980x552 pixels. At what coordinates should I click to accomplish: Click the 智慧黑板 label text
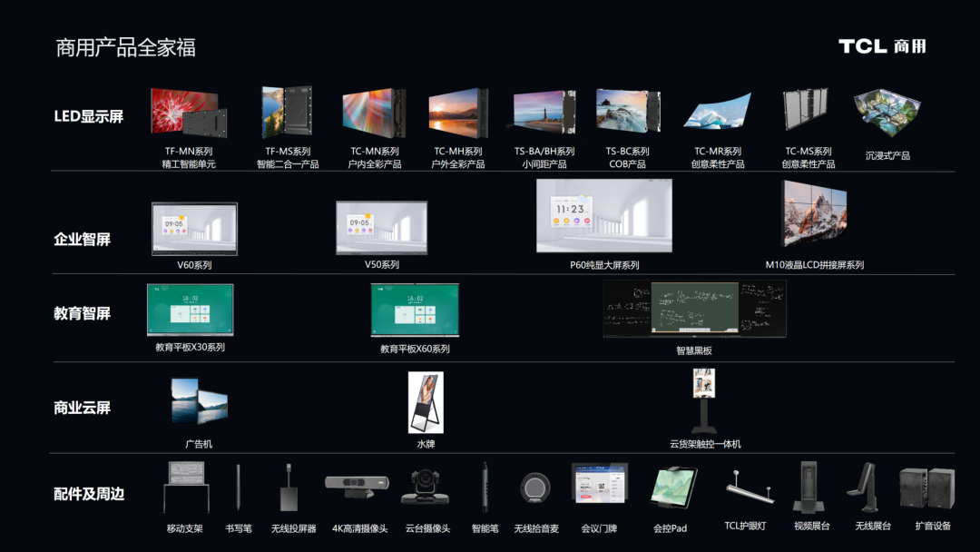[694, 350]
